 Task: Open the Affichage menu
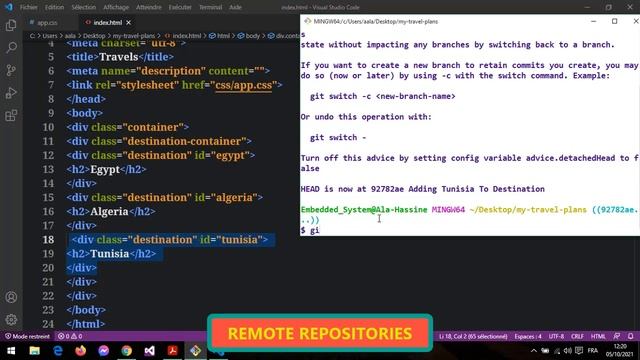click(x=116, y=7)
